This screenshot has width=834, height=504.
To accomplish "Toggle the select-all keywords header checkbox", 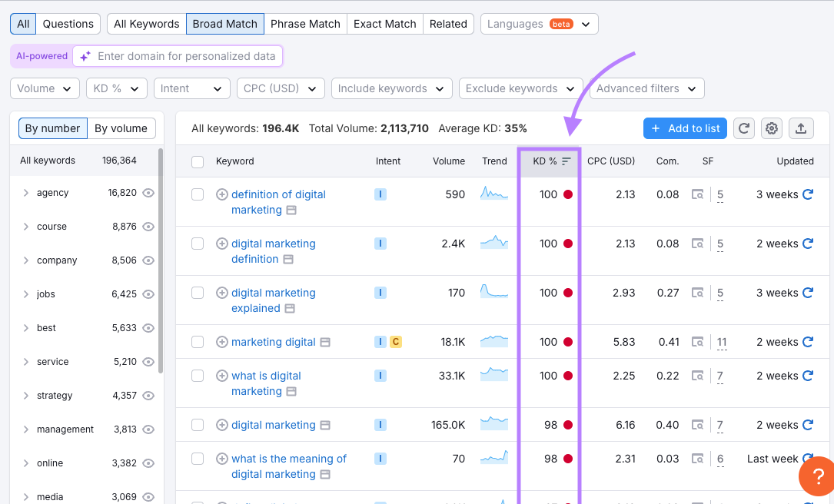I will [x=198, y=161].
